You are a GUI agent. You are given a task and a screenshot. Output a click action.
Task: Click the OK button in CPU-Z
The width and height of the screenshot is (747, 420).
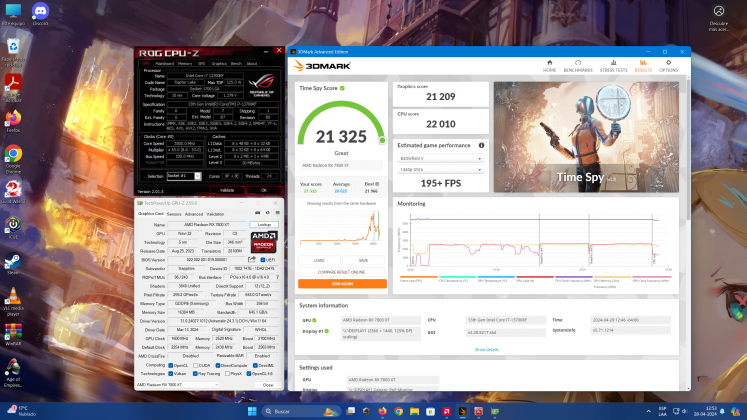click(x=263, y=190)
